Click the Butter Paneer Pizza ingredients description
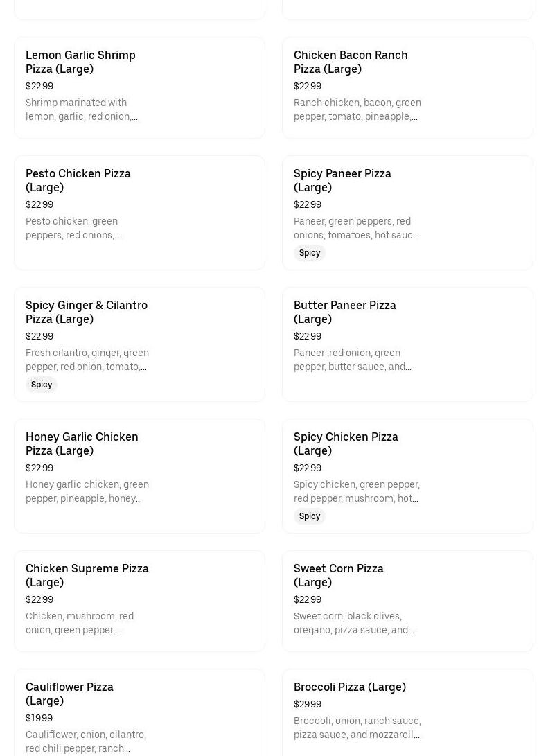 click(353, 360)
